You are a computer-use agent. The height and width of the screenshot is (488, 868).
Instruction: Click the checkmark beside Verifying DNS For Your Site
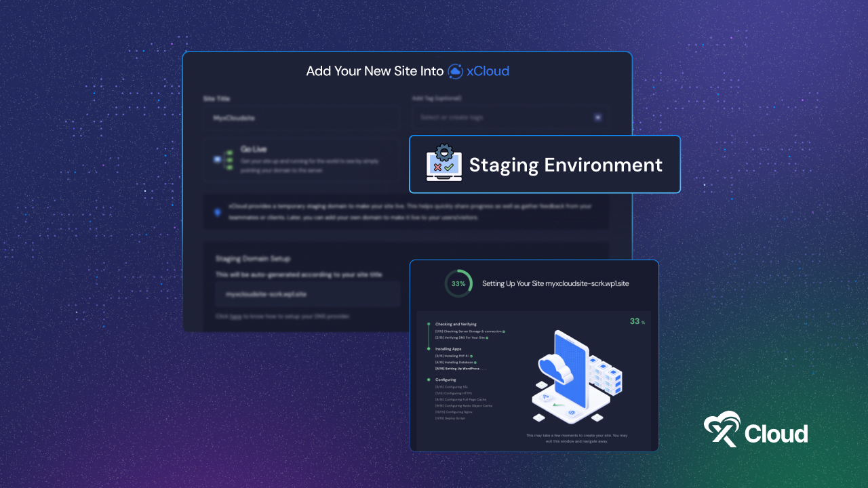point(486,338)
